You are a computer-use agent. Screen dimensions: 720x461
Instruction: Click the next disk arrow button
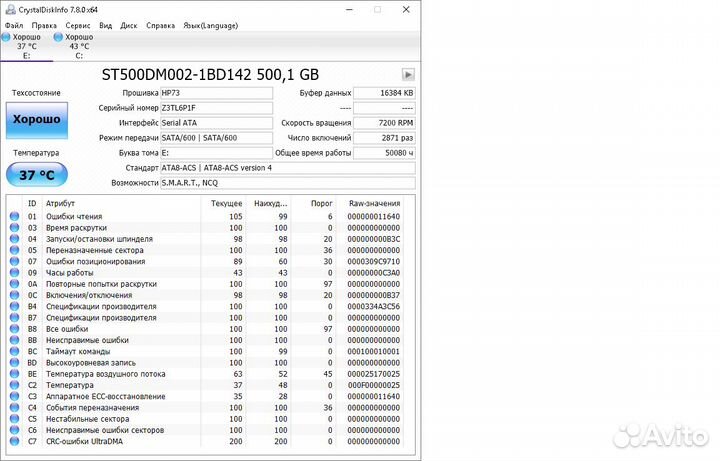408,74
